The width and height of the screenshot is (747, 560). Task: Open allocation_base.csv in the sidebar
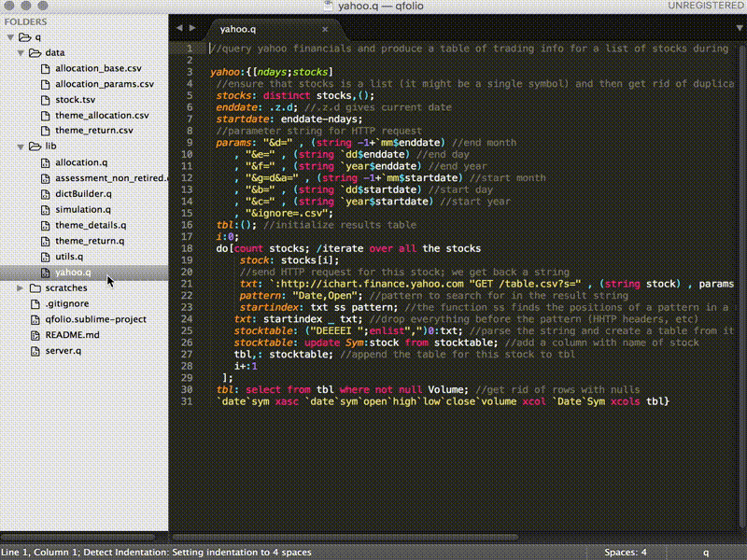tap(98, 68)
